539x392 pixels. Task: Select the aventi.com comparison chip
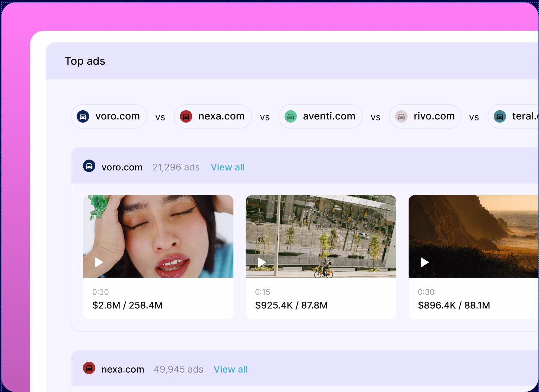320,116
